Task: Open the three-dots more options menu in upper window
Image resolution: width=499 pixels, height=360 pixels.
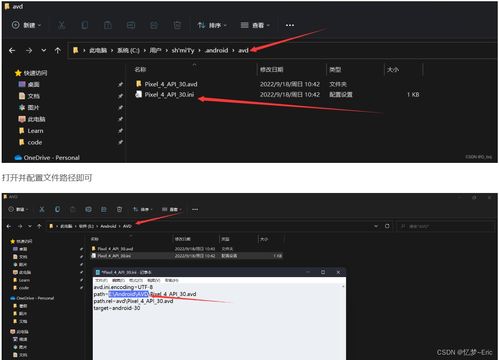Action: [x=290, y=25]
